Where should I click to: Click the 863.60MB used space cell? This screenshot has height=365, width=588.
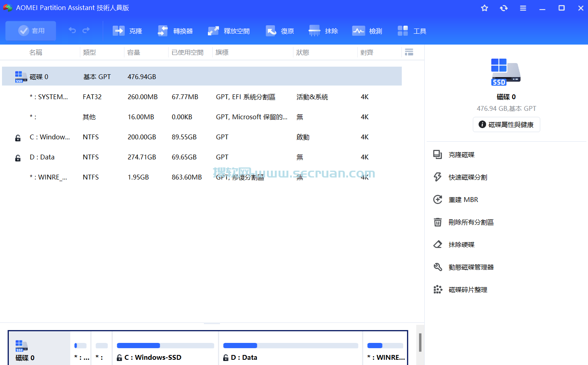[187, 177]
